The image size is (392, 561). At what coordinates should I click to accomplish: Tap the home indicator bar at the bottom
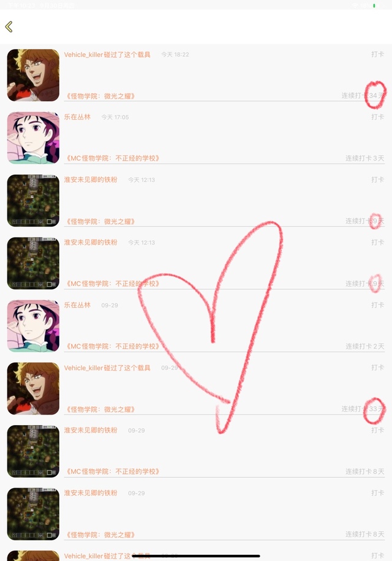point(196,555)
